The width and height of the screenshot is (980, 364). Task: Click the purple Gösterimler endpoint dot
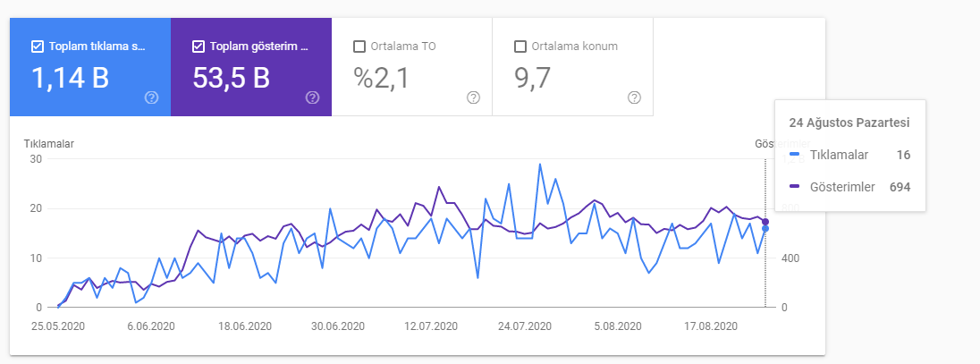(765, 222)
